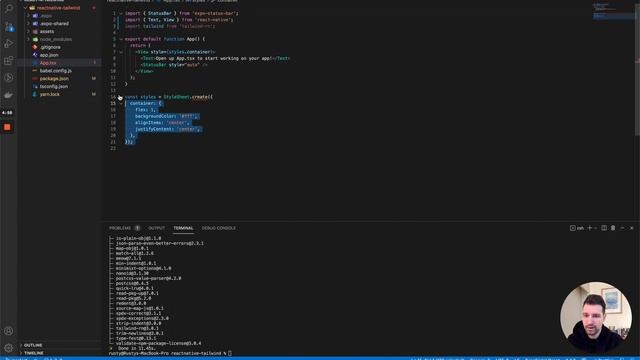Viewport: 640px width, 360px height.
Task: Split the terminal panel
Action: (x=604, y=228)
